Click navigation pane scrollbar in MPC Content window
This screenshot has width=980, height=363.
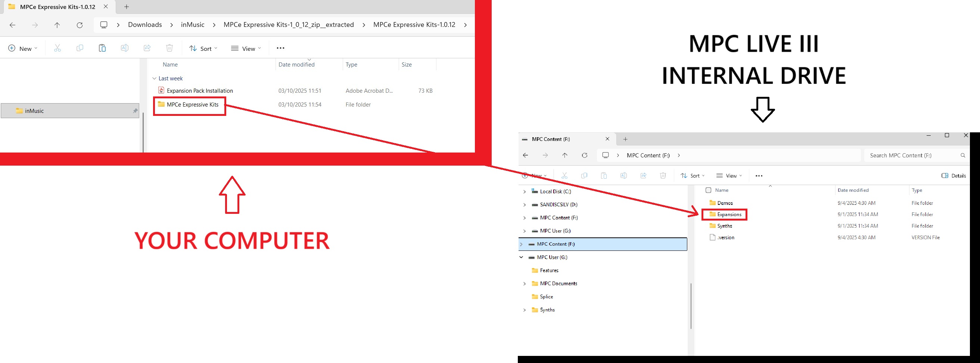pyautogui.click(x=691, y=305)
